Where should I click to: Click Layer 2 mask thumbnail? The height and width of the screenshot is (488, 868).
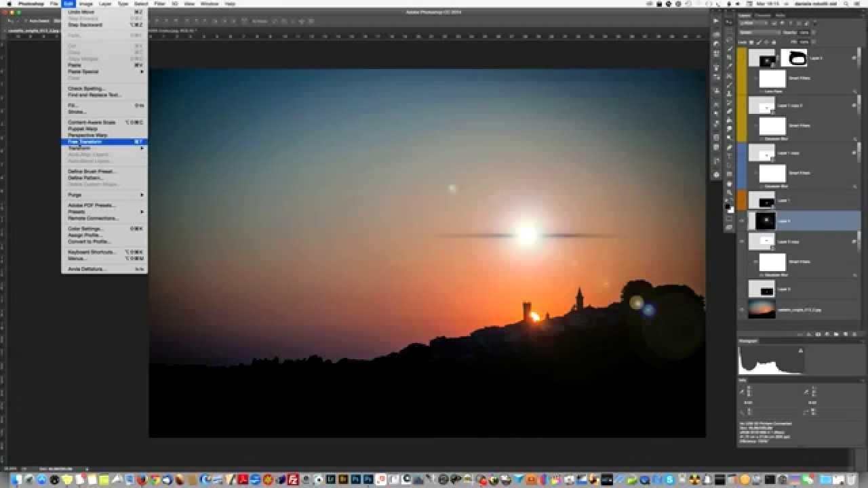[794, 58]
